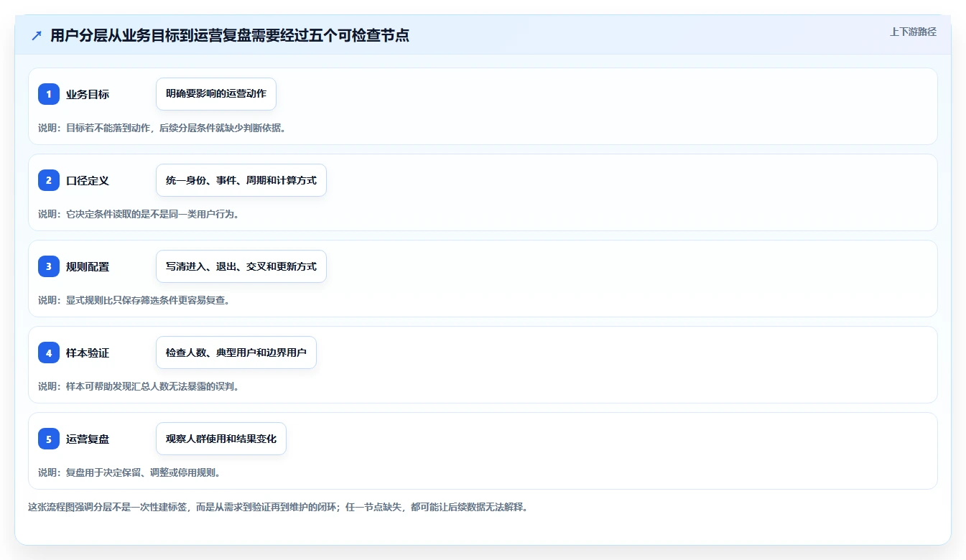
Task: Select the 业务目标 step label
Action: coord(88,94)
